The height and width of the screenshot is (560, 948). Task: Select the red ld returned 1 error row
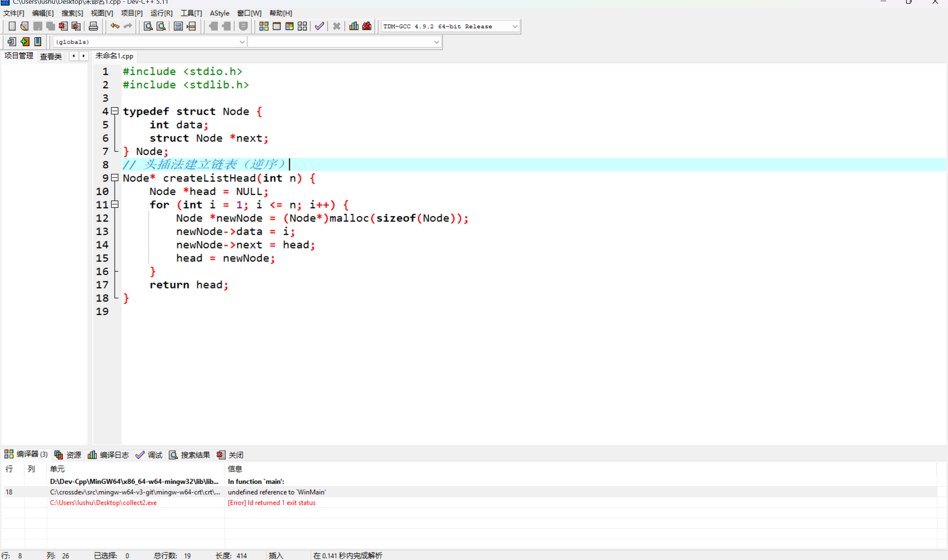tap(271, 503)
